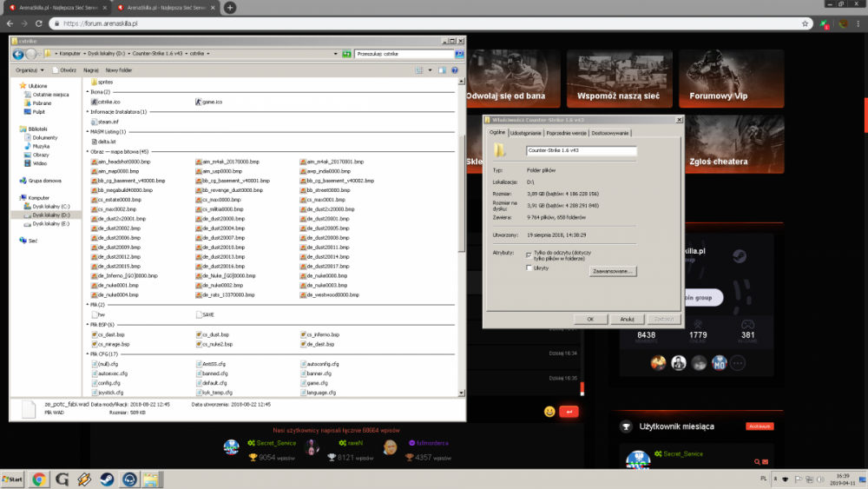This screenshot has width=868, height=489.
Task: Switch to Poprzednie wersje tab
Action: [x=566, y=134]
